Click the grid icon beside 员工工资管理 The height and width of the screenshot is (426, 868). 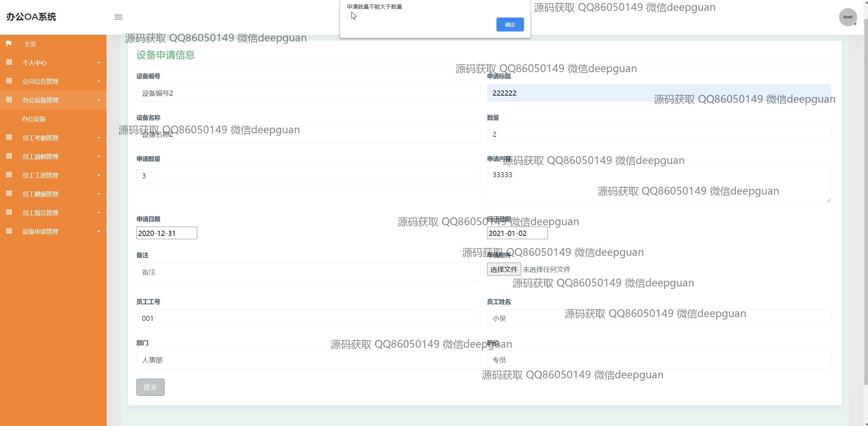(9, 175)
